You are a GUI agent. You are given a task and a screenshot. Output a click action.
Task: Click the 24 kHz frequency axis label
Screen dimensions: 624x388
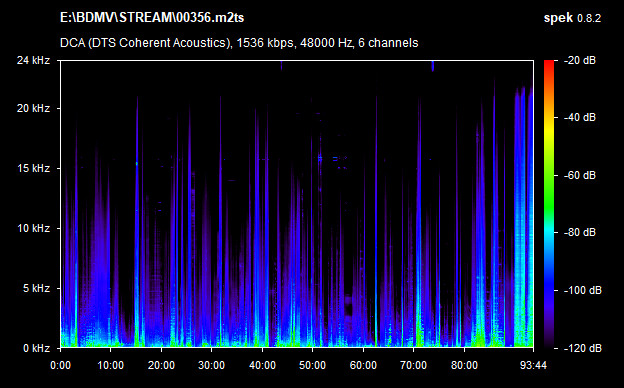[x=33, y=60]
